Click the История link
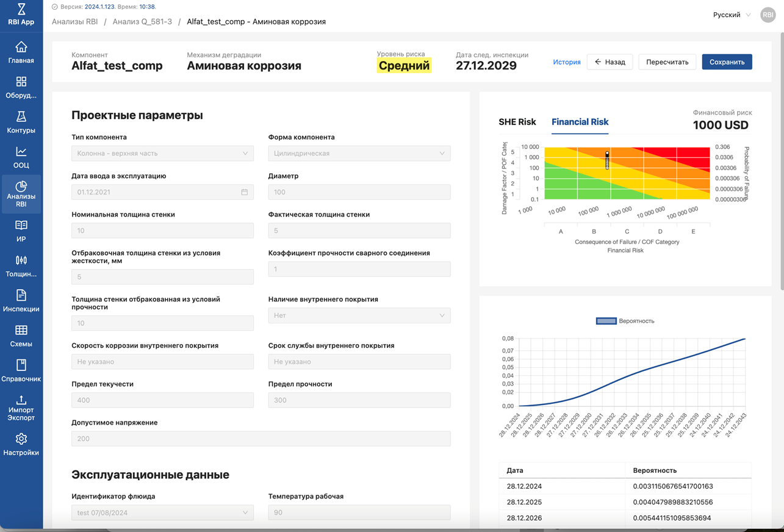 click(566, 62)
